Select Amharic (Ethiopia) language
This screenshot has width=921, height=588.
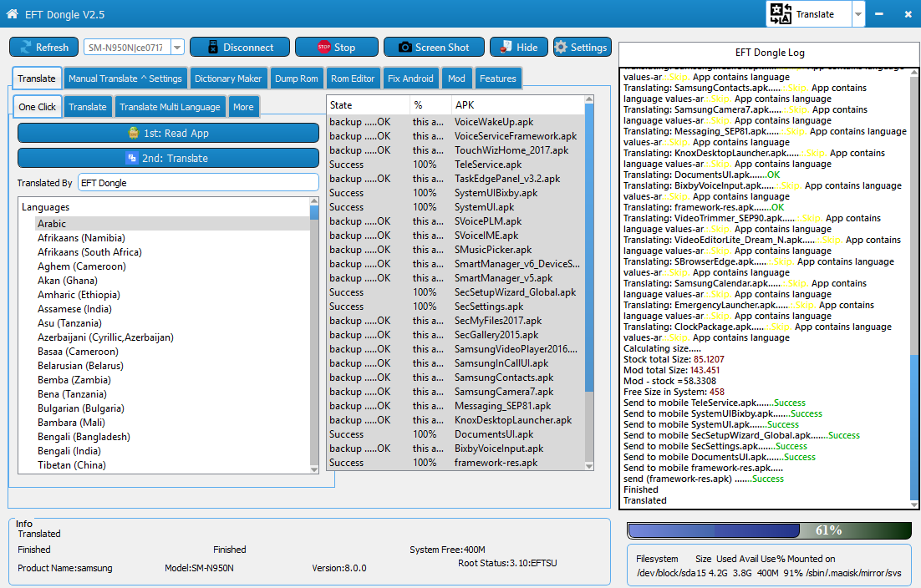click(79, 295)
